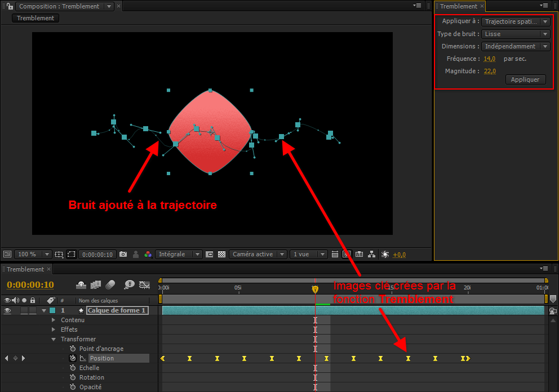Expand the Contenu property group

click(54, 320)
